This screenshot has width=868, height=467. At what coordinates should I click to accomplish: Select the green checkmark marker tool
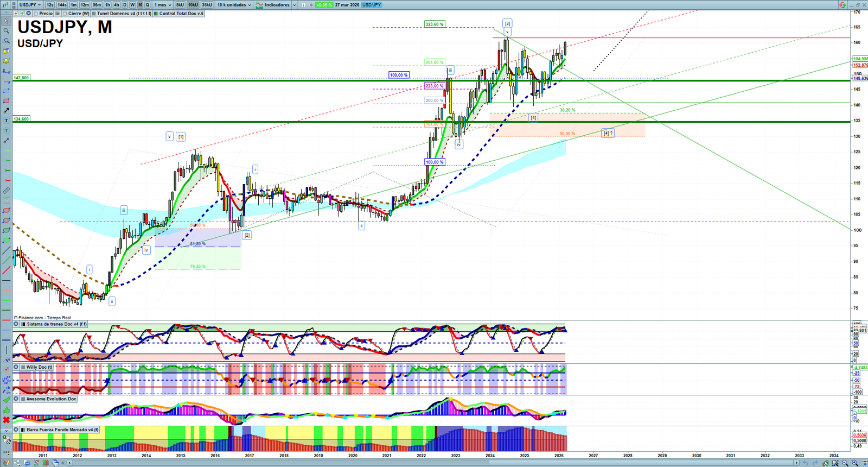(x=6, y=400)
